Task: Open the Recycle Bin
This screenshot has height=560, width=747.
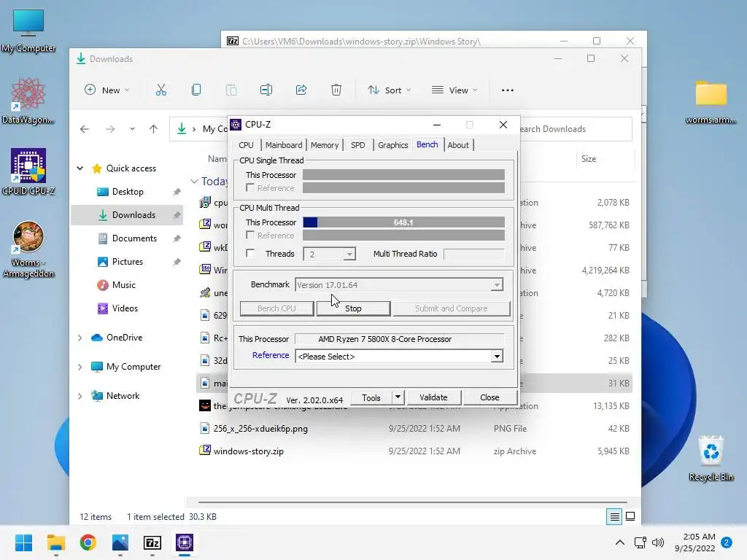Action: click(x=711, y=458)
